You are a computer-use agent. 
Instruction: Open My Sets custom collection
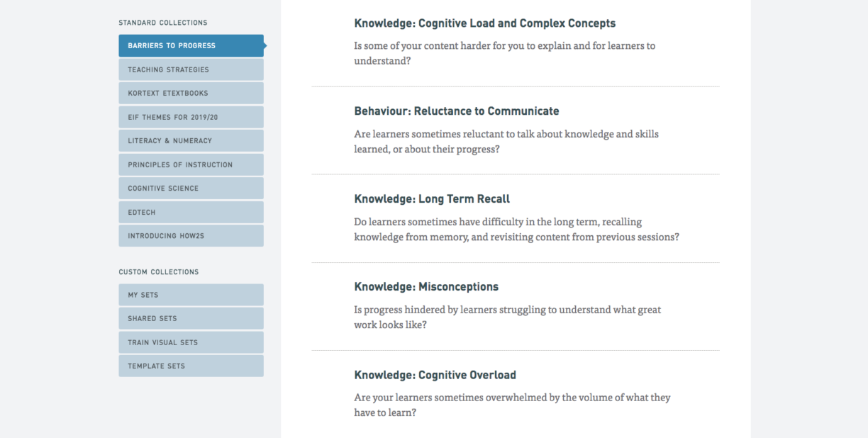191,295
